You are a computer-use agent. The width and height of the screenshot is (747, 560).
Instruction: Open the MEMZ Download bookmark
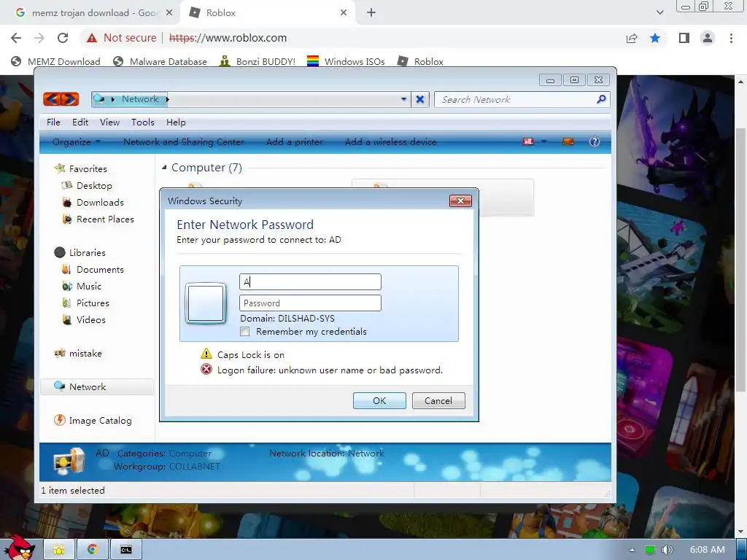[55, 61]
